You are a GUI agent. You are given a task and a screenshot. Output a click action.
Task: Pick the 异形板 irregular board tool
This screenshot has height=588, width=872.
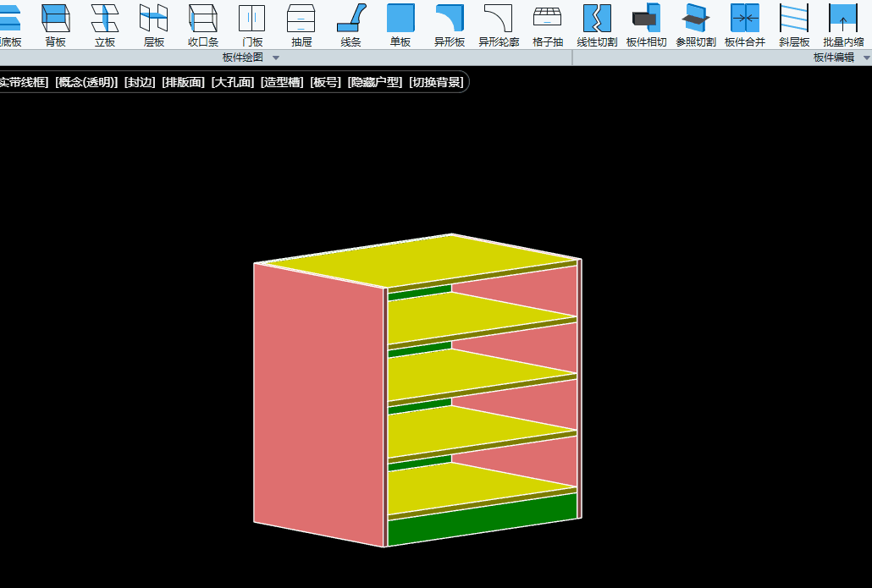tap(450, 24)
